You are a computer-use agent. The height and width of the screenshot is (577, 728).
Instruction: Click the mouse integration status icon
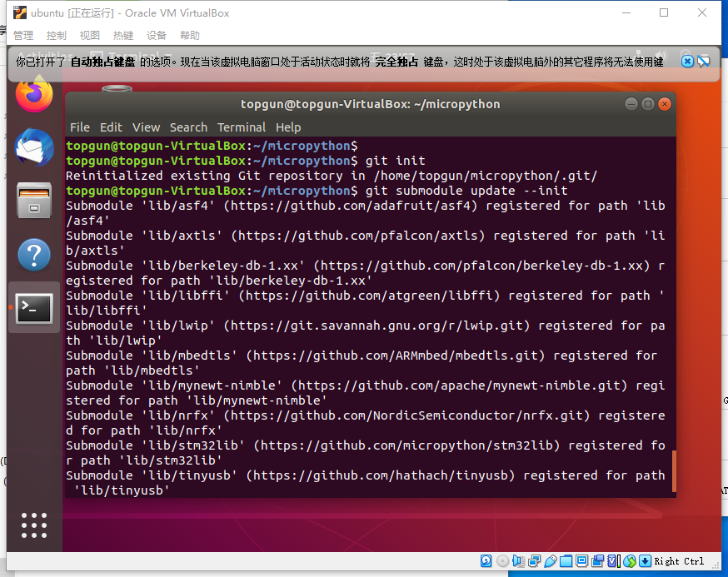630,561
